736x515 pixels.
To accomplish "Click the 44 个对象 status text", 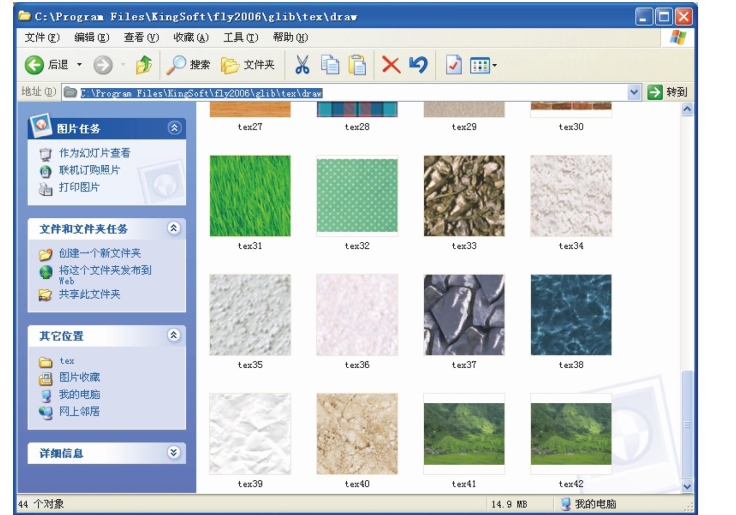I will tap(41, 504).
